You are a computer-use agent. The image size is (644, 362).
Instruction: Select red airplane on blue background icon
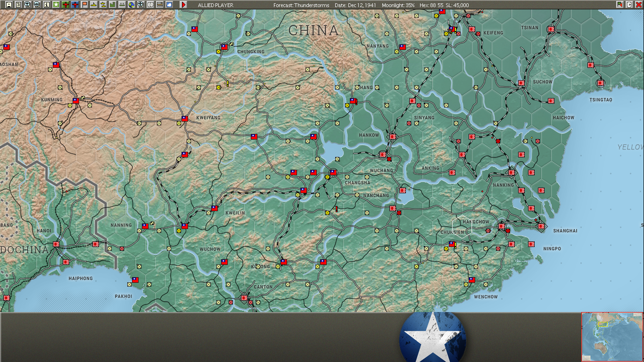point(75,5)
